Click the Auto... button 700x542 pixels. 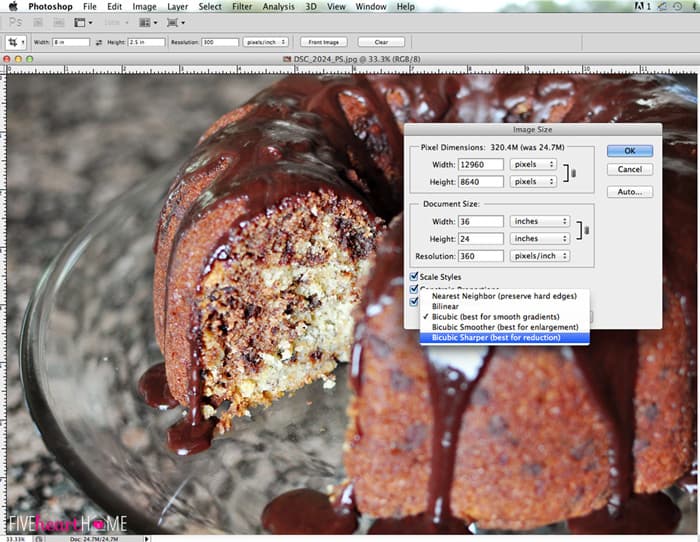click(630, 192)
